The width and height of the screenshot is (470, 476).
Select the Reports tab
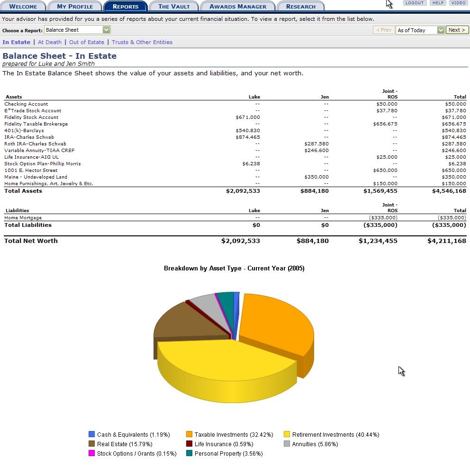pyautogui.click(x=126, y=6)
